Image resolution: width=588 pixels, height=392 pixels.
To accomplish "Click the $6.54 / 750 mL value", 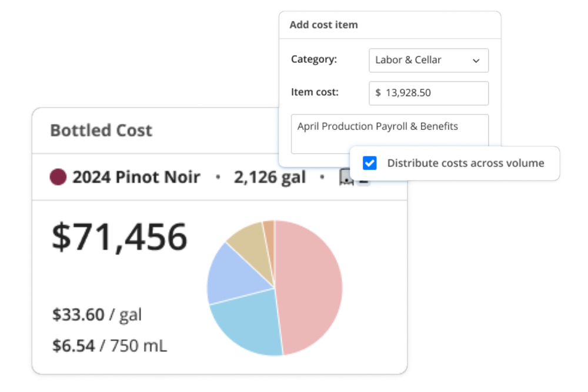I will point(109,346).
